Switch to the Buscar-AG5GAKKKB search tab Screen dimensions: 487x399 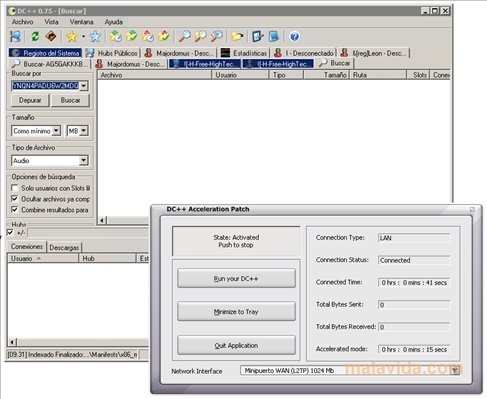click(x=50, y=64)
